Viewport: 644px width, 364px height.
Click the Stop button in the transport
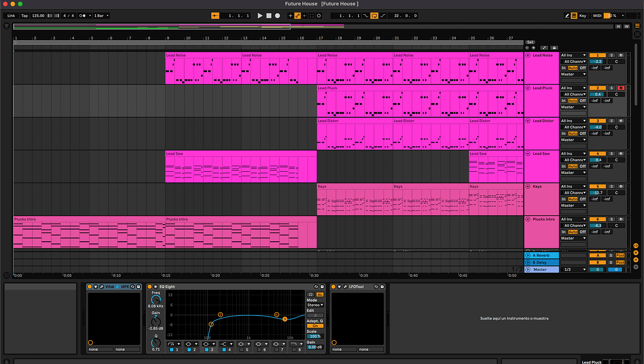coord(269,16)
